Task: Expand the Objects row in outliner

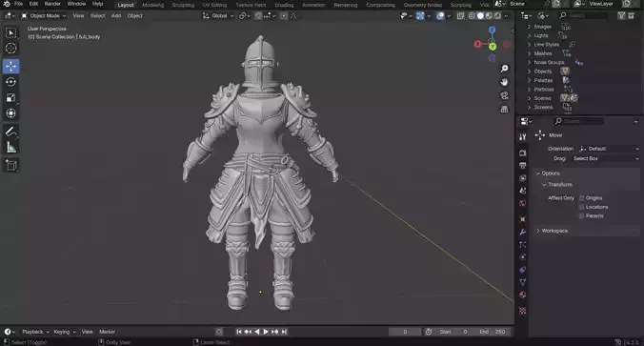Action: coord(529,71)
